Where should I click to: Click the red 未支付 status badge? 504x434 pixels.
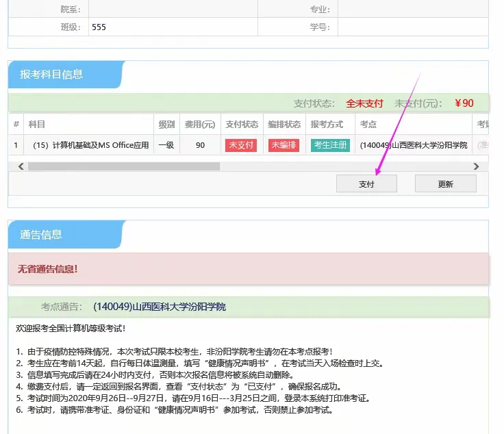point(241,145)
